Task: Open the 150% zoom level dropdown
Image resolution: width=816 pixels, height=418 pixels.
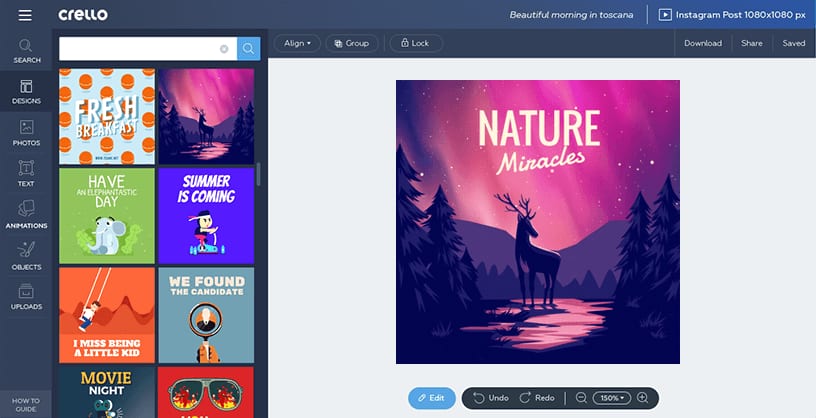Action: (611, 398)
